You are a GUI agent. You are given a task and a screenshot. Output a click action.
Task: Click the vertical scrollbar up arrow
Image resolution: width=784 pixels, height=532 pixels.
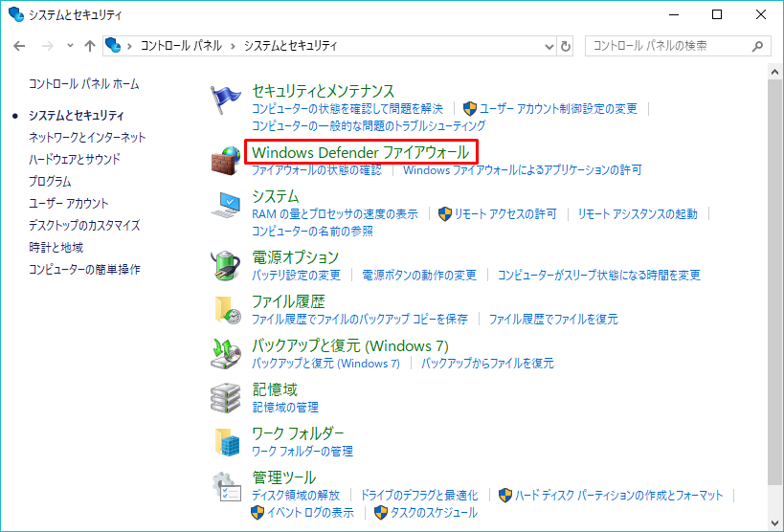774,72
